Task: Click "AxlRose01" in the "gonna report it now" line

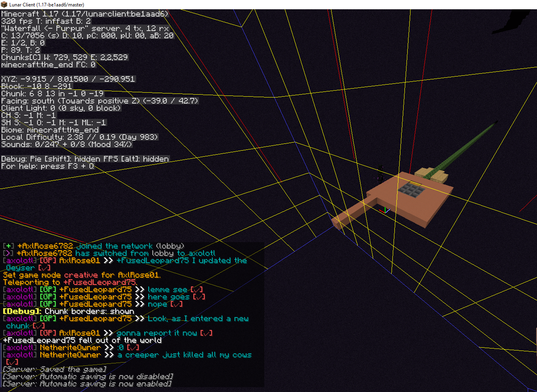Action: coord(80,333)
